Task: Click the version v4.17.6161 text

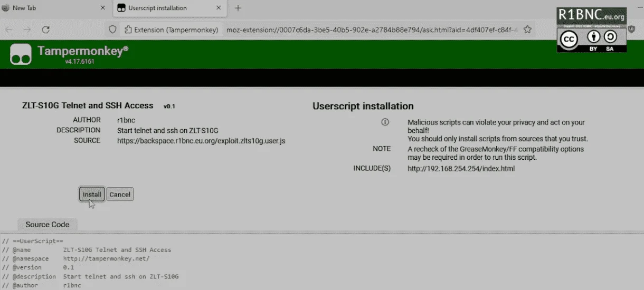Action: [80, 62]
